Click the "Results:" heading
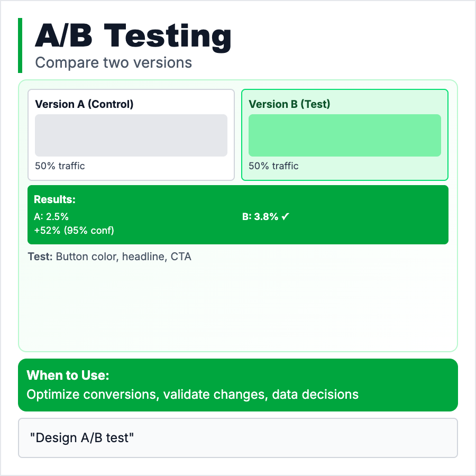The image size is (476, 476). click(x=55, y=200)
